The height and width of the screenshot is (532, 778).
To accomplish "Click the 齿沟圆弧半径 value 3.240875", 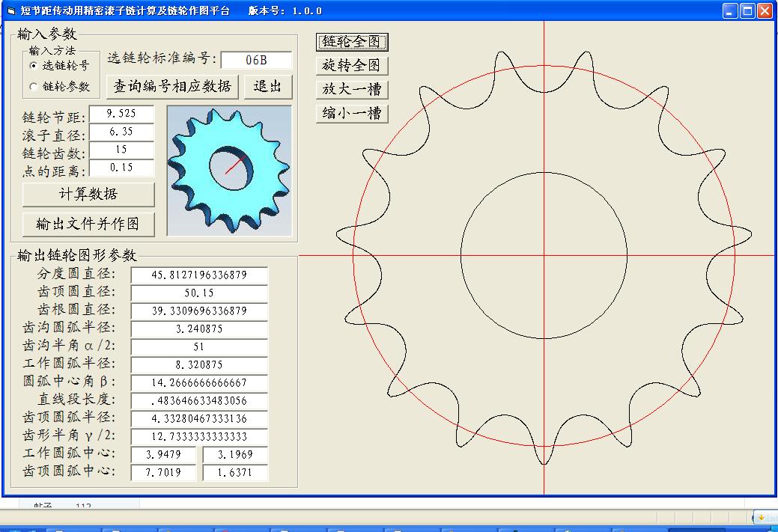I will pyautogui.click(x=199, y=328).
